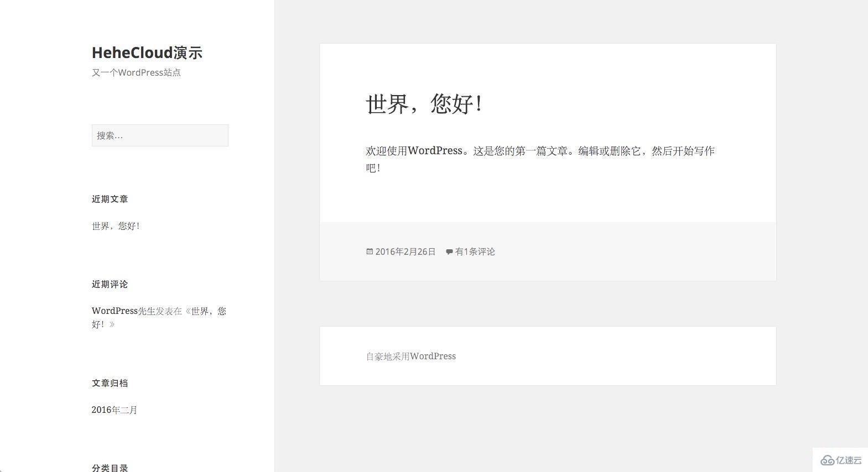Open the 有1条评论 comments link
Viewport: 868px width, 472px height.
click(x=475, y=251)
